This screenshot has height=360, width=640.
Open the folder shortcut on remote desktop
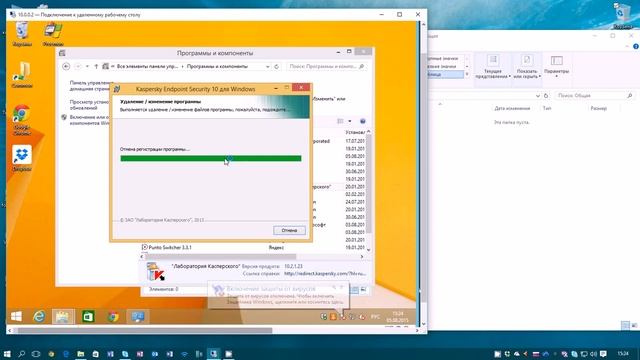pyautogui.click(x=22, y=75)
